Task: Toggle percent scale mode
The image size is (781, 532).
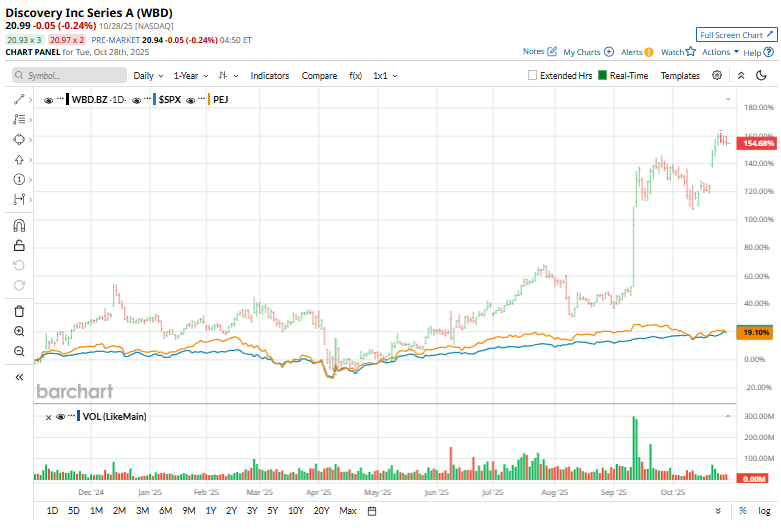Action: point(743,511)
